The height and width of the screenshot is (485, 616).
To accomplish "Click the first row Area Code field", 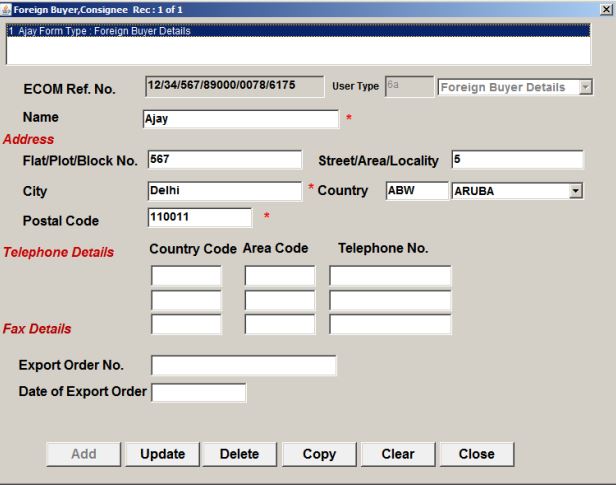I will pyautogui.click(x=280, y=276).
